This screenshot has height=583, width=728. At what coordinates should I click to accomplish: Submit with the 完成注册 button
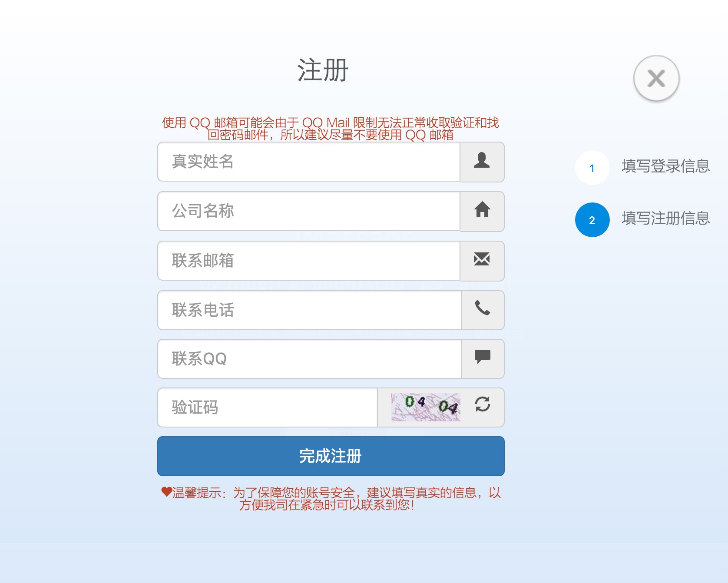click(331, 456)
